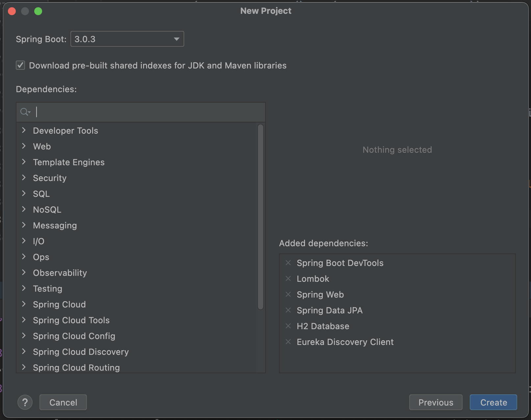Expand the NoSQL category chevron

pyautogui.click(x=24, y=209)
